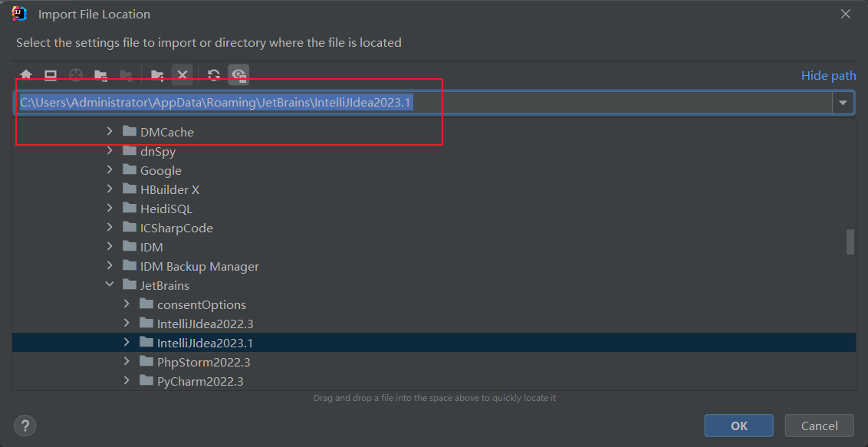Select the JetBrains tree label

165,285
